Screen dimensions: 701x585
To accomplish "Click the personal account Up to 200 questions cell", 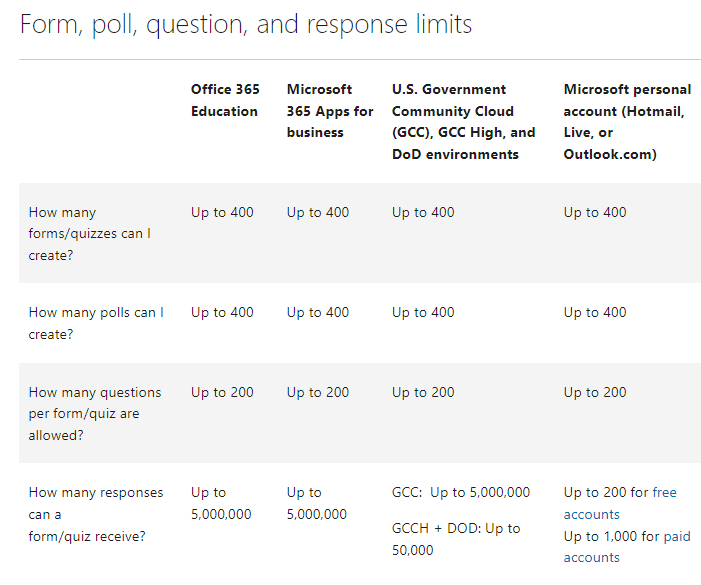I will [595, 392].
